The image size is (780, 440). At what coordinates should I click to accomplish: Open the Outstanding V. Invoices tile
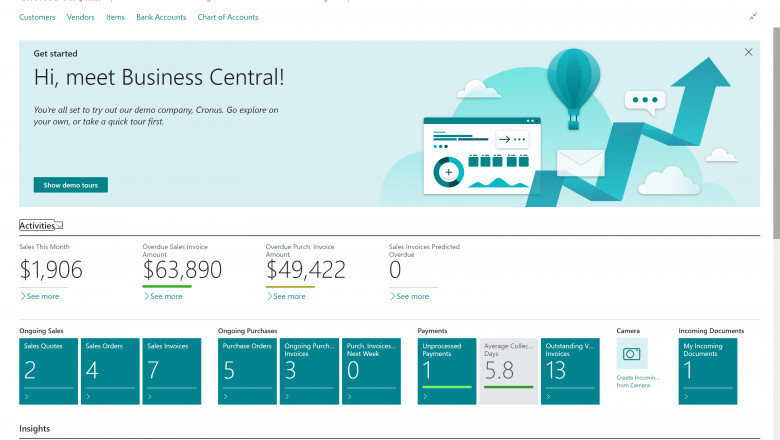570,371
